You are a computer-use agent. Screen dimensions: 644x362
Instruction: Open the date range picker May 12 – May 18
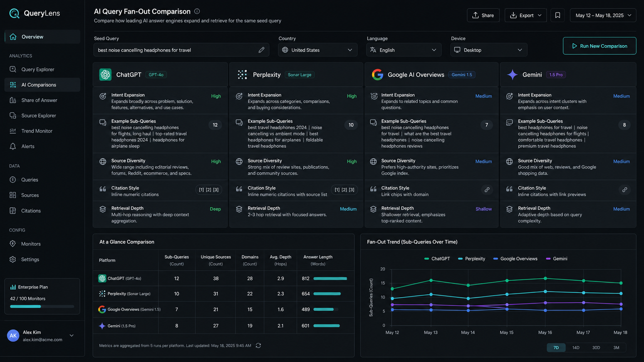coord(603,15)
